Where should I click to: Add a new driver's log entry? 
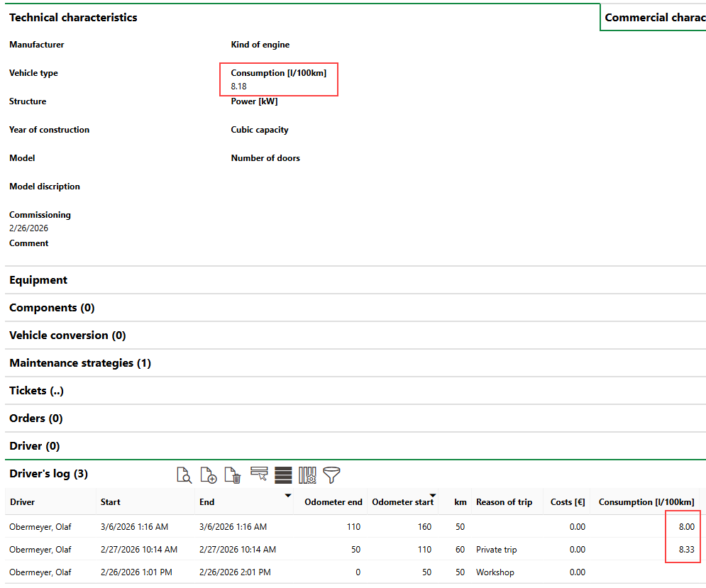tap(208, 475)
